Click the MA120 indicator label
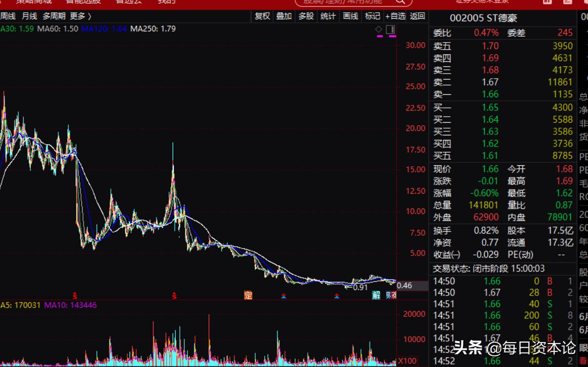The image size is (588, 367). pyautogui.click(x=104, y=28)
